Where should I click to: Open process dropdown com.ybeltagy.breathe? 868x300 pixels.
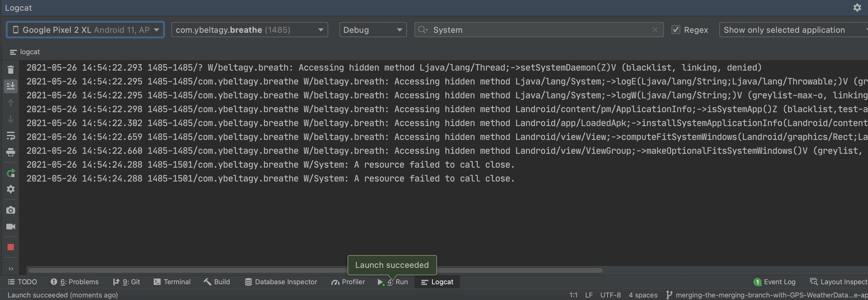(249, 30)
